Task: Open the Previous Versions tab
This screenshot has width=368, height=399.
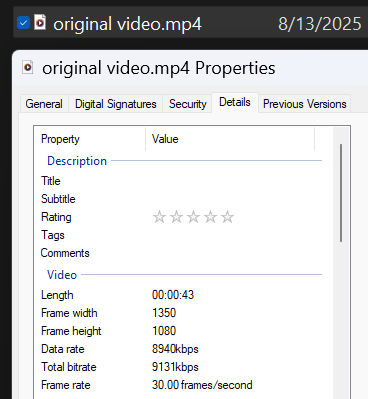Action: 305,104
